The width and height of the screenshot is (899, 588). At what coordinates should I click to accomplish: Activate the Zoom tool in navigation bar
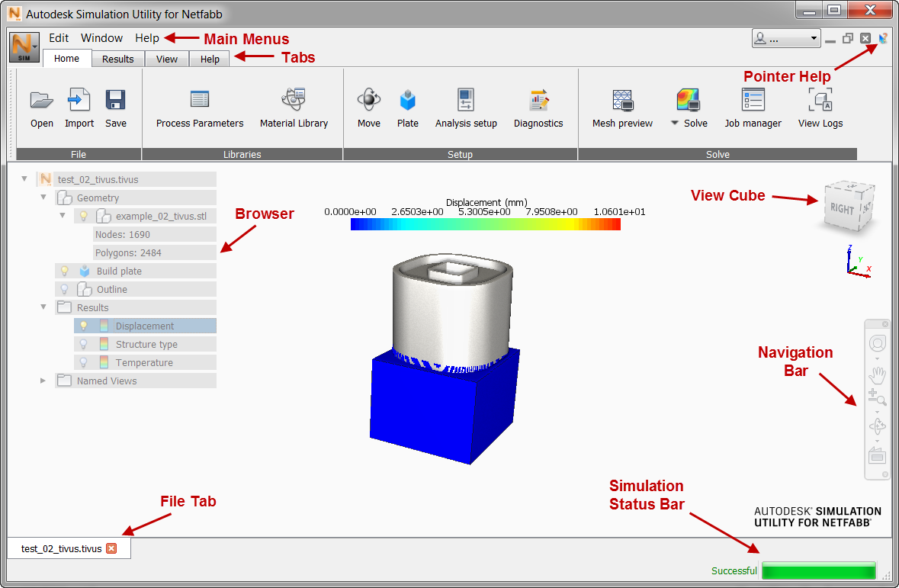pyautogui.click(x=877, y=397)
